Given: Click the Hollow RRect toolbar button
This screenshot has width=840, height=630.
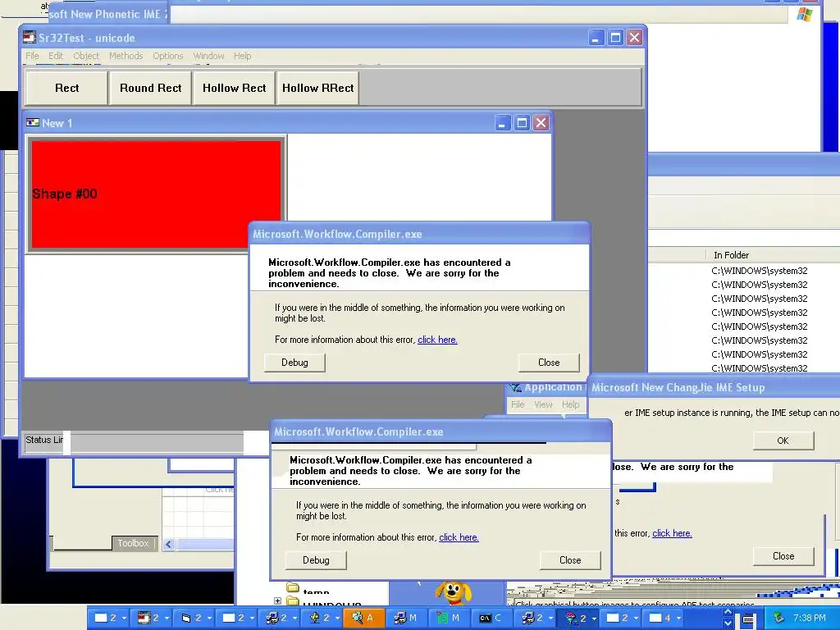Looking at the screenshot, I should 317,88.
